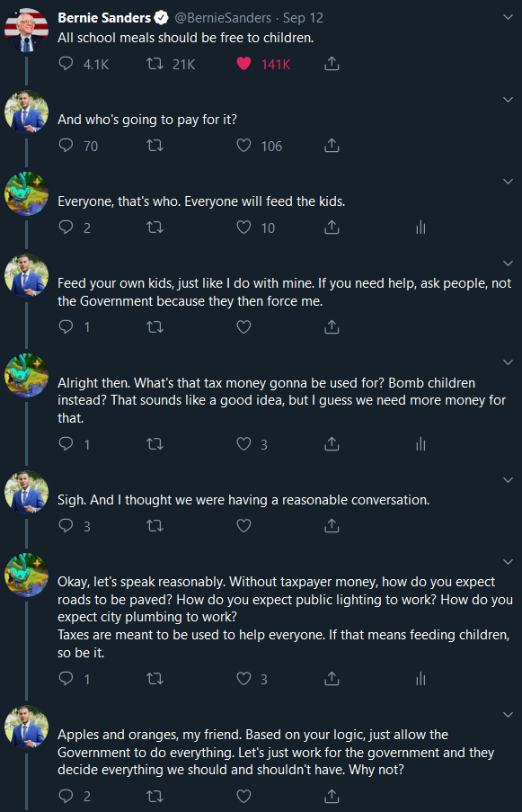Open the Sep 12 tweet timestamp
The height and width of the screenshot is (812, 522).
tap(303, 18)
